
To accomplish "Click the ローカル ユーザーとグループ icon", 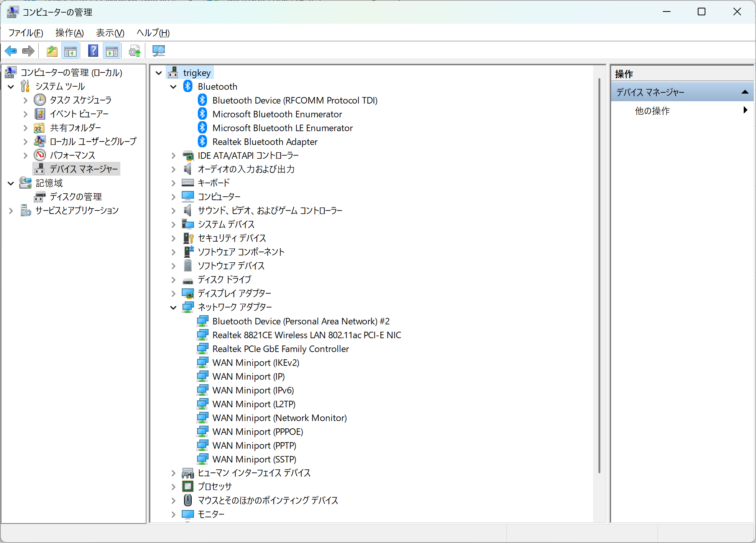I will 40,142.
